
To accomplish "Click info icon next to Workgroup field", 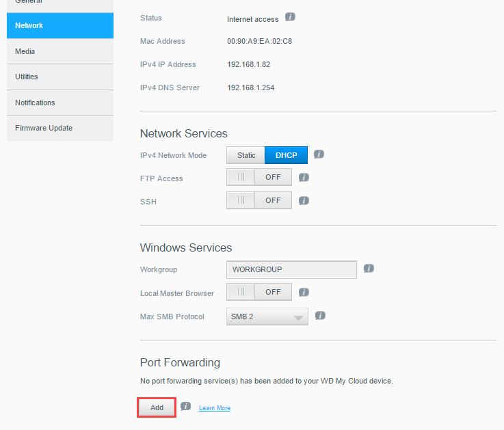I will 369,269.
